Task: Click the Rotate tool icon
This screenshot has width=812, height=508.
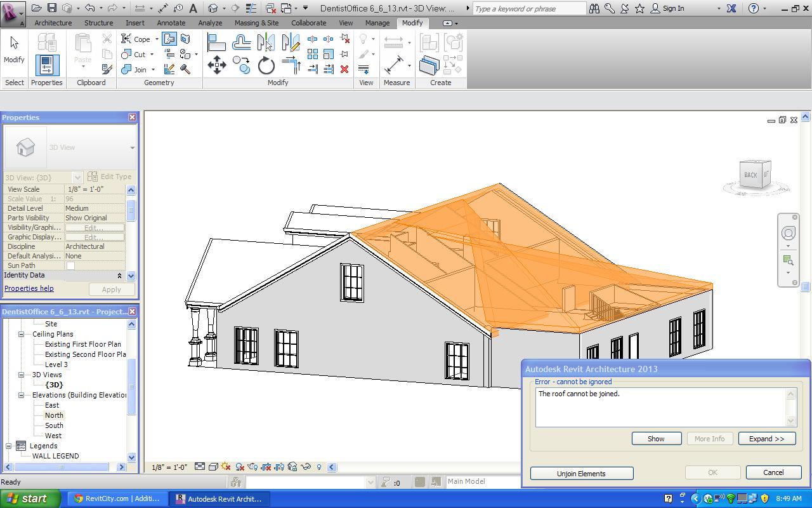Action: click(266, 65)
